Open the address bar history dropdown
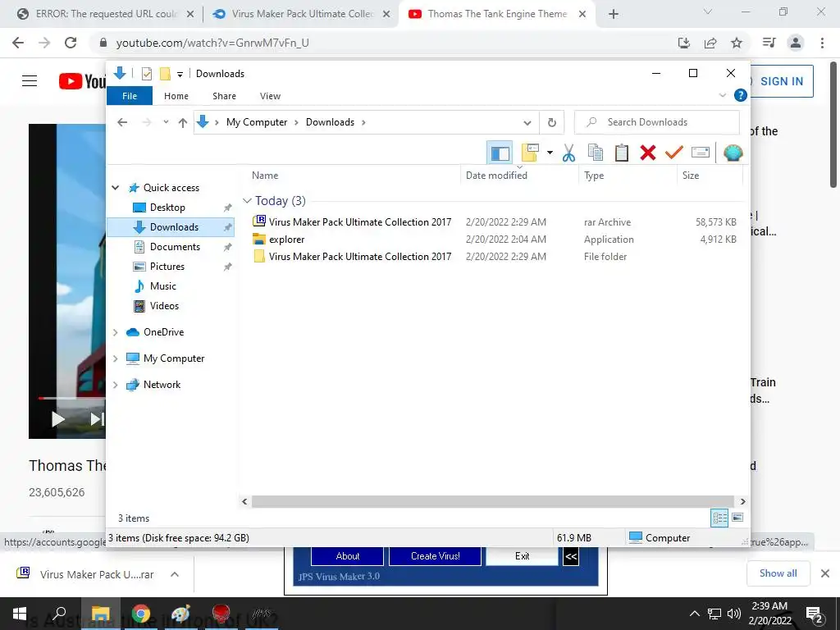 pyautogui.click(x=527, y=123)
